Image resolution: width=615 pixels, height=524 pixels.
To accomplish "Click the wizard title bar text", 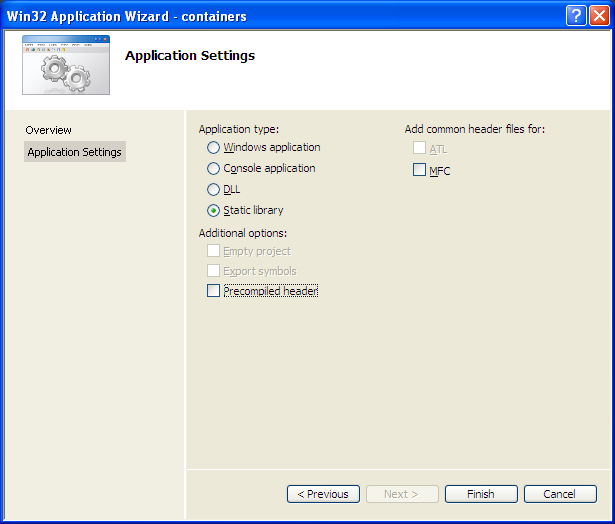I will tap(127, 16).
